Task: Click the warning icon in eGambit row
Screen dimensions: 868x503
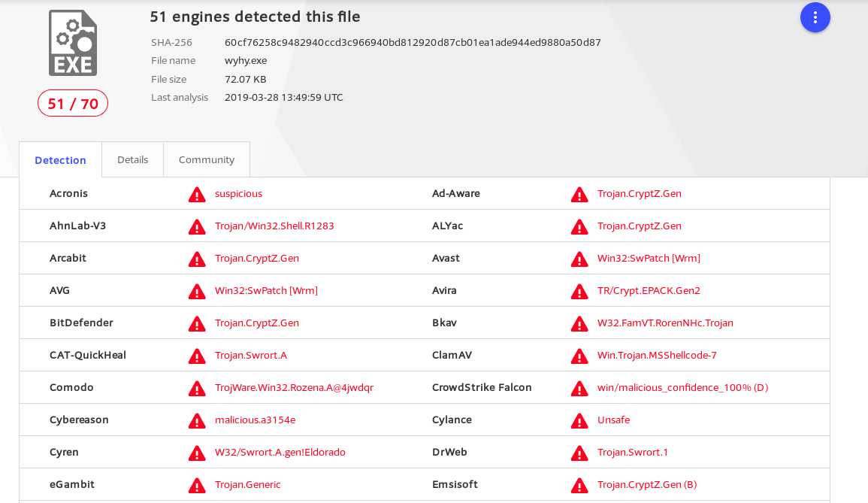Action: [x=196, y=485]
